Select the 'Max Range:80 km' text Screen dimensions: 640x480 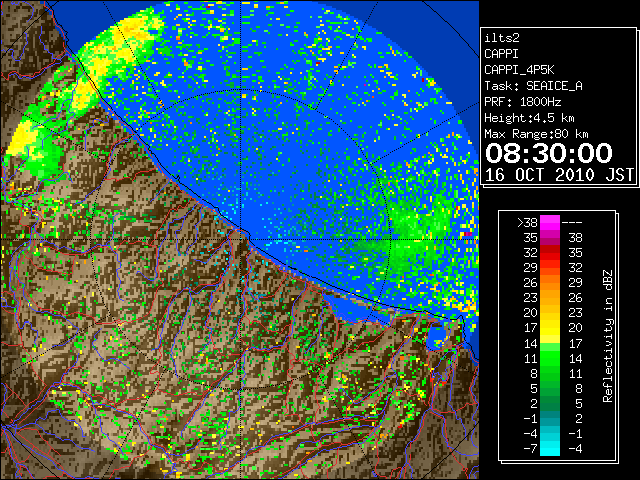[536, 134]
